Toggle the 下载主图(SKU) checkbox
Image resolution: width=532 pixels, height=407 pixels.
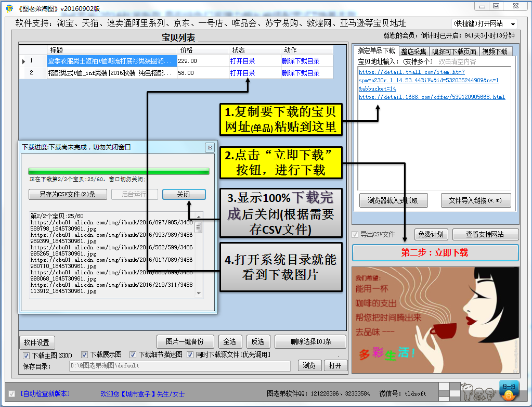point(25,355)
